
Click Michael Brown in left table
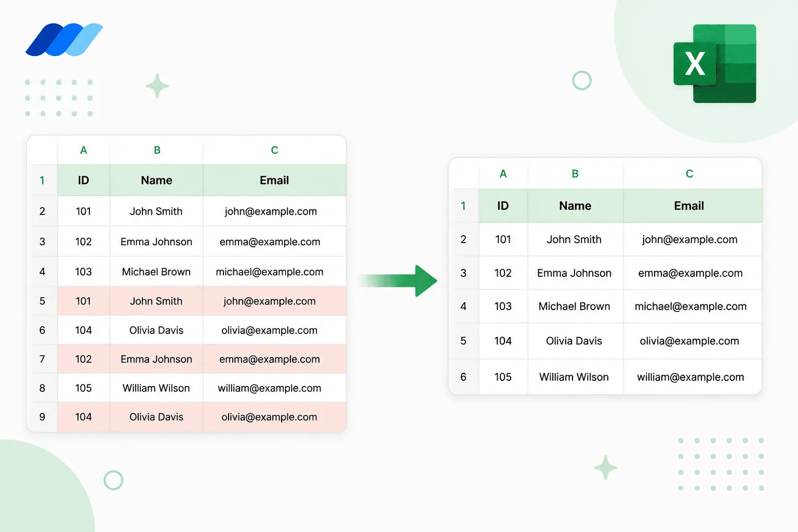coord(156,272)
